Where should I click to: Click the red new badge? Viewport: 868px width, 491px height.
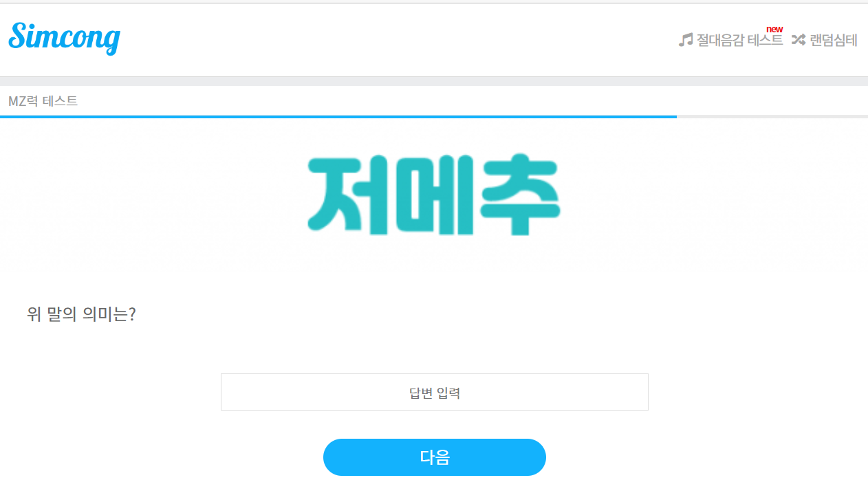tap(774, 29)
